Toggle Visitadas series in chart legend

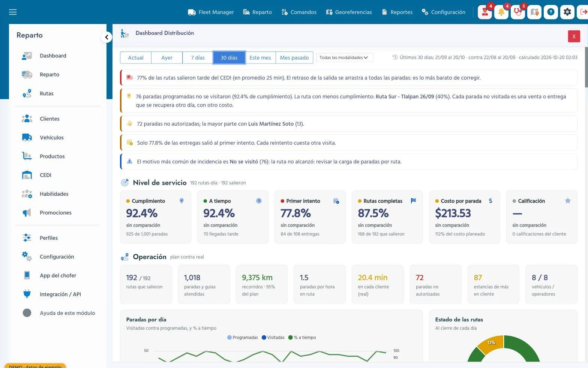click(x=273, y=338)
